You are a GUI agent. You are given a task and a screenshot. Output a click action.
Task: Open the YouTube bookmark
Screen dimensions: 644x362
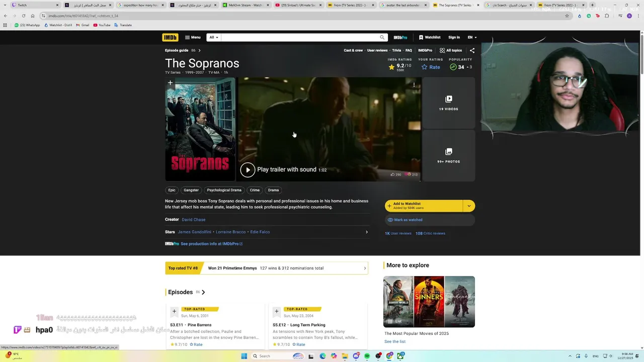[x=102, y=25]
